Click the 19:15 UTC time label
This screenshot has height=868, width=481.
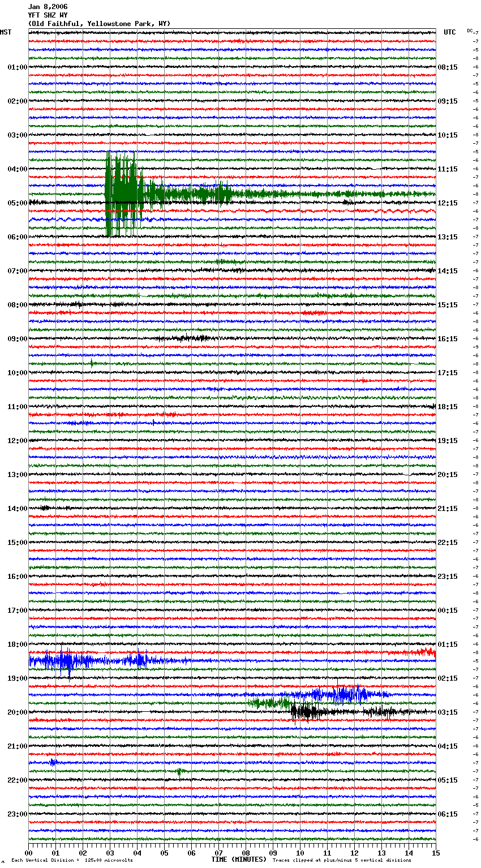[448, 441]
